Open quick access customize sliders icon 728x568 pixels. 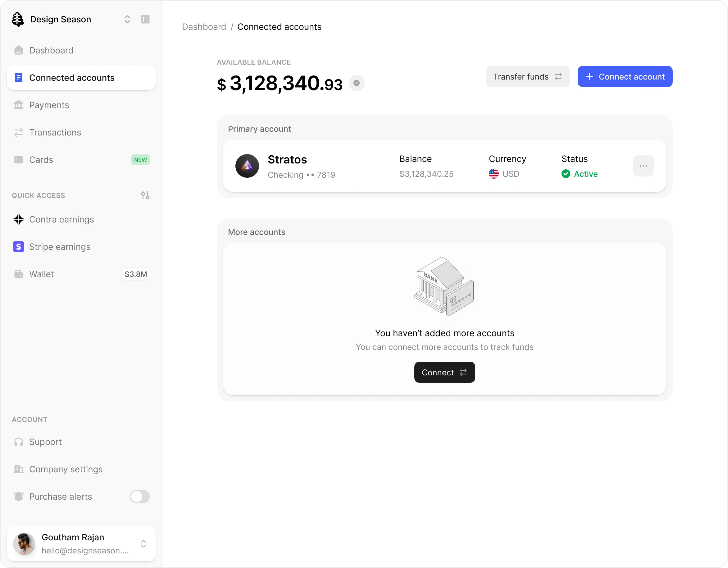(145, 195)
